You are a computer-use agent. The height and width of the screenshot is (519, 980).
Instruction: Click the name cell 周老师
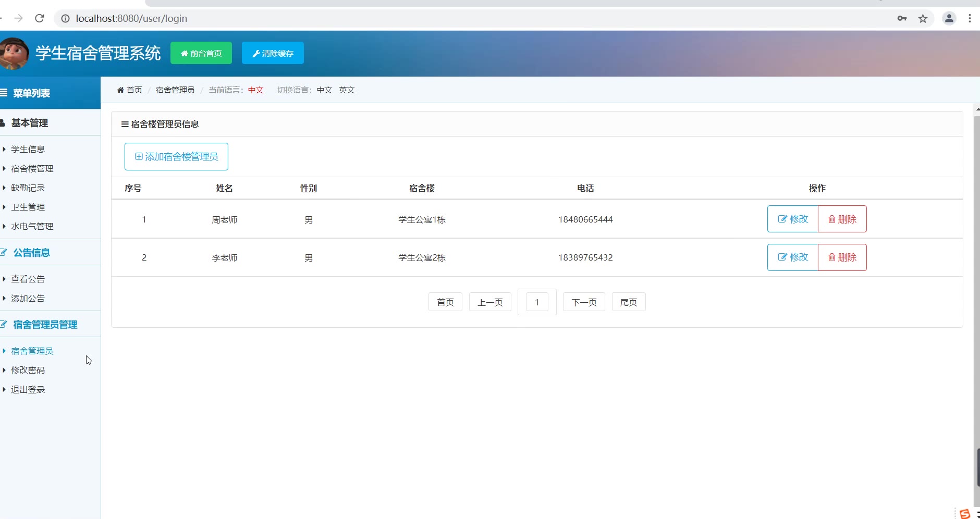(224, 219)
